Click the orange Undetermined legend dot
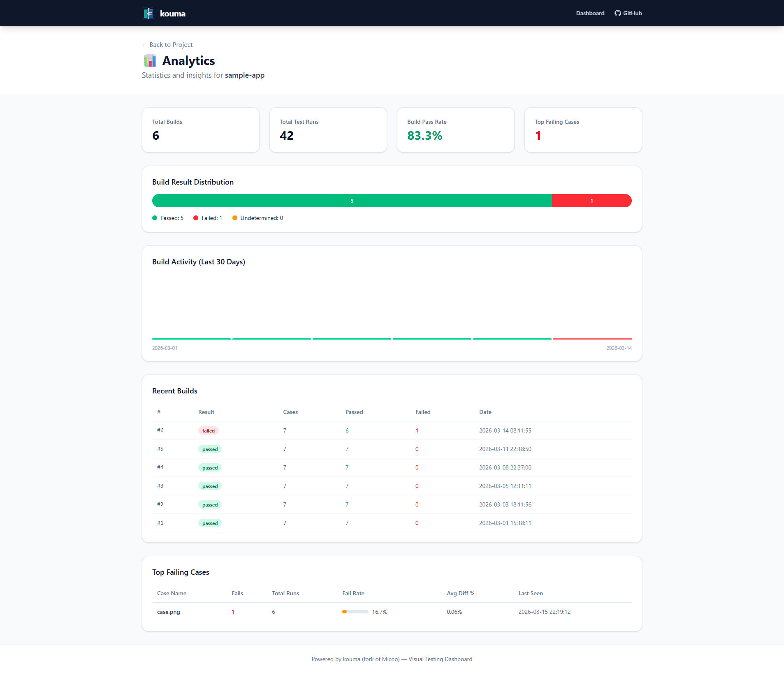 pyautogui.click(x=235, y=218)
